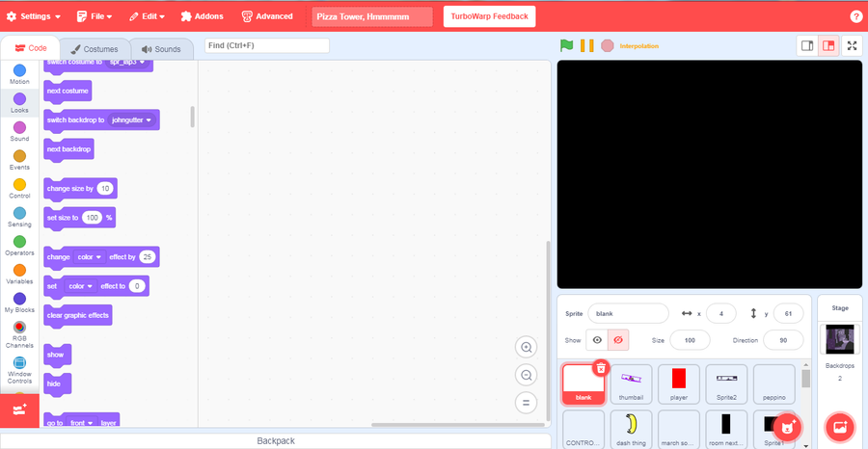868x449 pixels.
Task: Select the RGB Channels extension category
Action: 19,335
